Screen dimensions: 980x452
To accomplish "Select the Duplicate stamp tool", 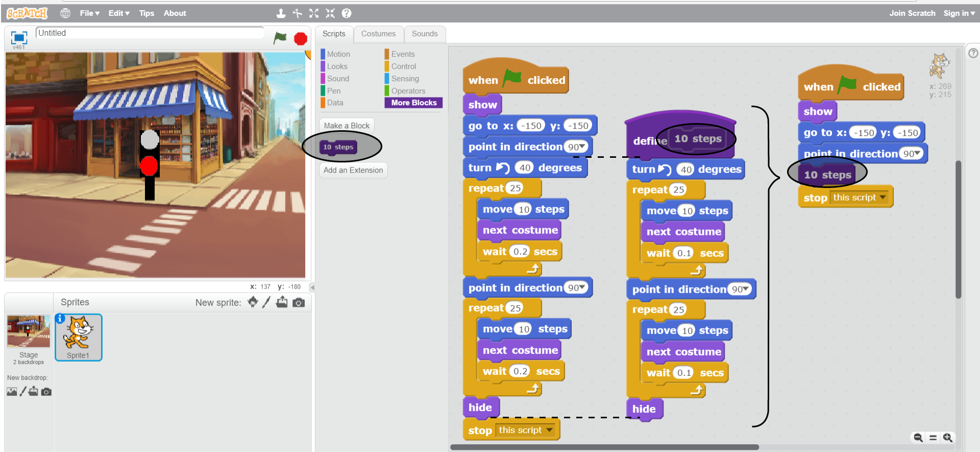I will click(281, 13).
